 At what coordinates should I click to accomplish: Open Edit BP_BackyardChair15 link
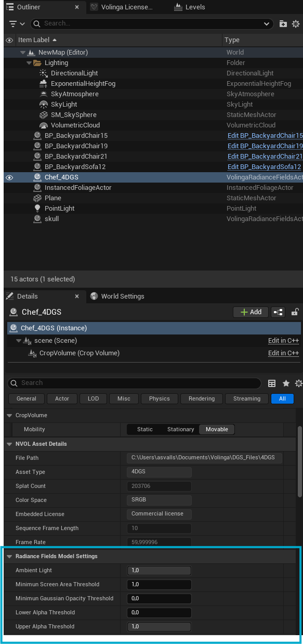265,136
